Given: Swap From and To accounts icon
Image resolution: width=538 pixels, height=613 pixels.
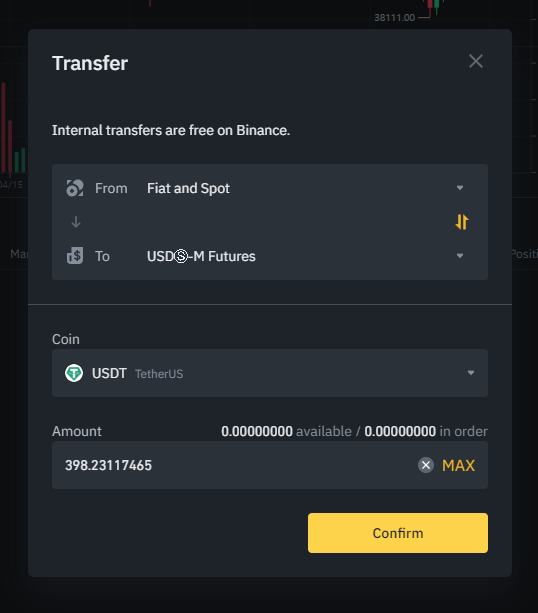Looking at the screenshot, I should point(462,222).
